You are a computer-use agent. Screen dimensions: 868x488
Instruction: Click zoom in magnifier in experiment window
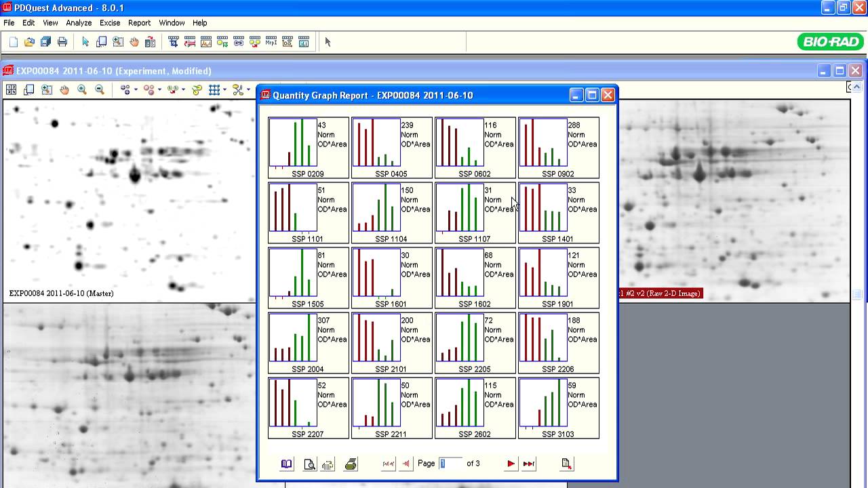pos(82,89)
